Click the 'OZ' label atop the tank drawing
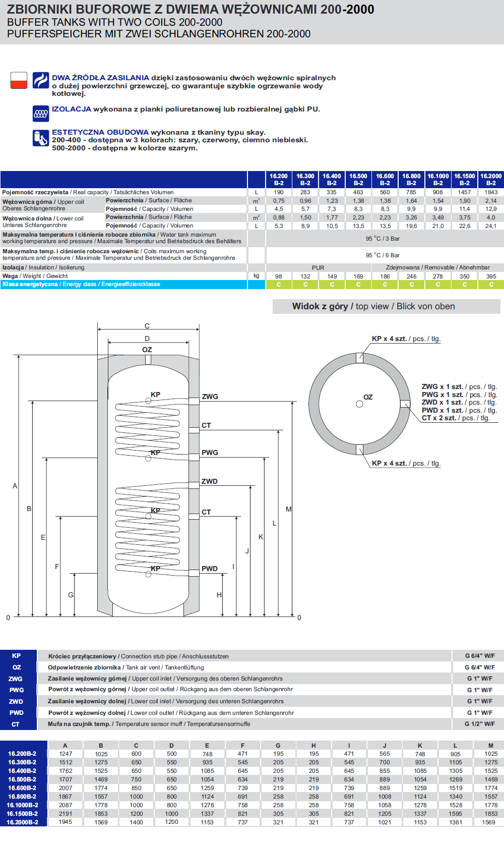The height and width of the screenshot is (841, 504). click(x=147, y=350)
